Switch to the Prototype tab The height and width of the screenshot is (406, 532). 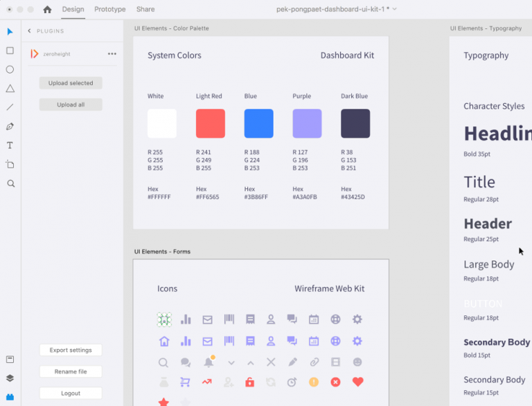pyautogui.click(x=110, y=10)
